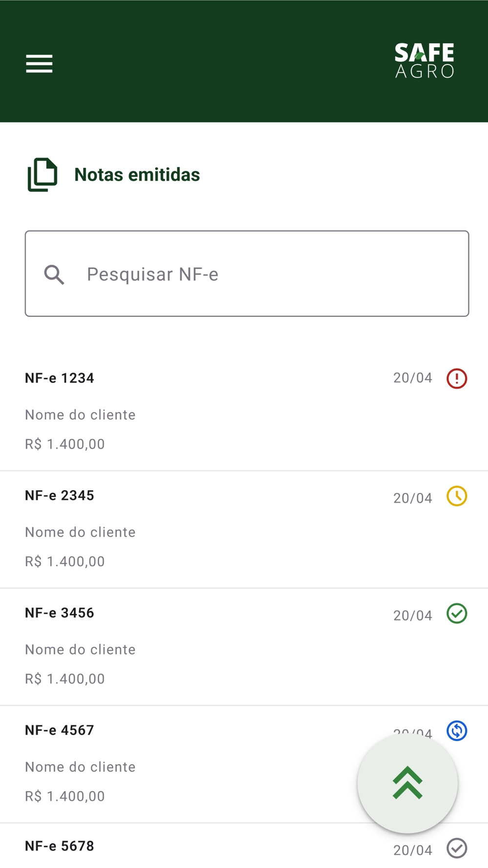Tap the Safe Agro logo
The image size is (488, 868).
tap(425, 61)
